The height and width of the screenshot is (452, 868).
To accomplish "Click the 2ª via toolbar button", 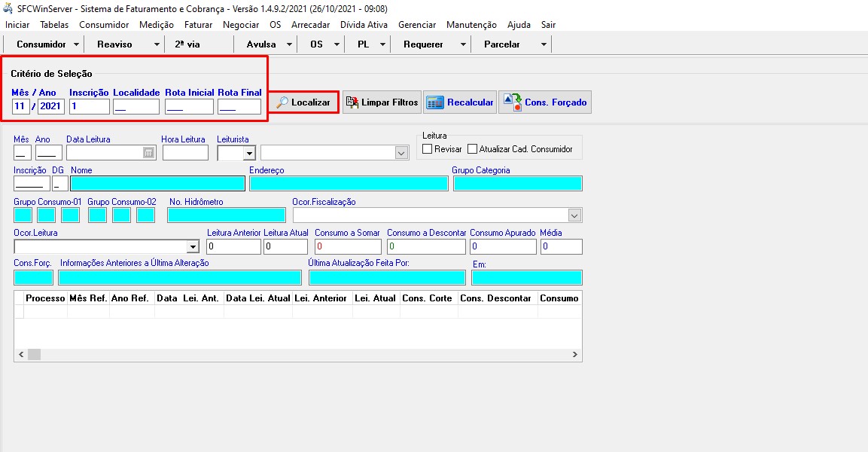I will 187,44.
